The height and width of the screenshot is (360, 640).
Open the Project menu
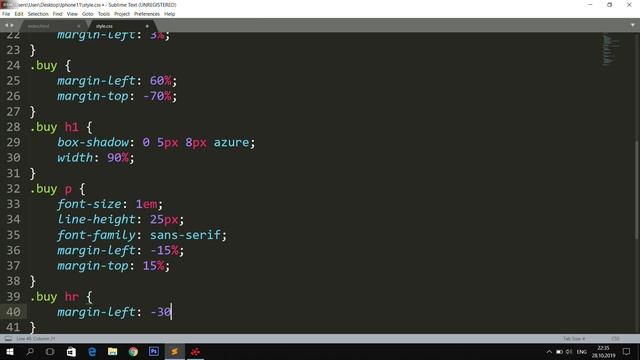122,14
